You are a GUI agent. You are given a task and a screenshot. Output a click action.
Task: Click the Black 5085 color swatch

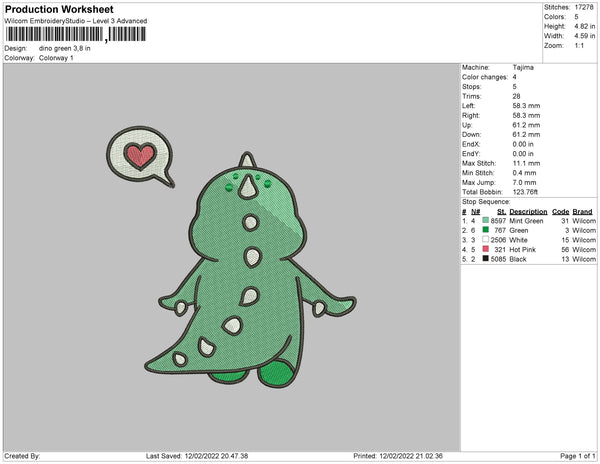point(486,259)
